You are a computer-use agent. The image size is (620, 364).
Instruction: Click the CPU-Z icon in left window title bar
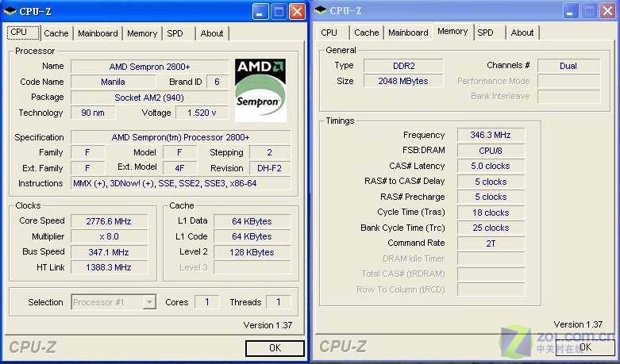pos(10,11)
